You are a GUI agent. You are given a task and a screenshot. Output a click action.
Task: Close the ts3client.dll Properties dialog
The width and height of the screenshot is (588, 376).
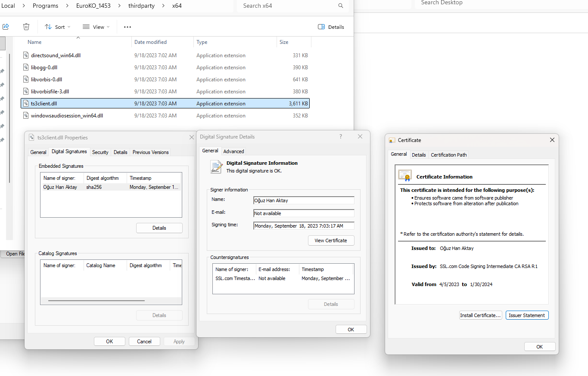192,137
